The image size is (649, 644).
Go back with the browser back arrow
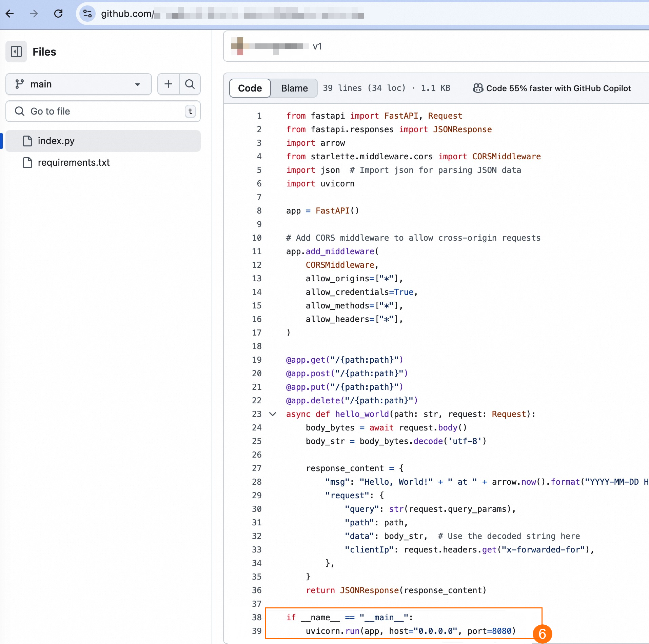tap(10, 14)
